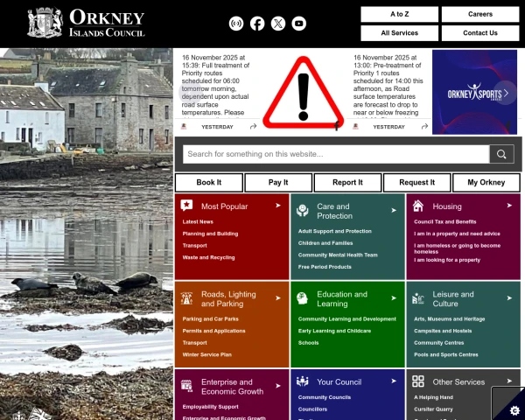
Task: Click the Most Popular star speech-bubble icon
Action: click(186, 205)
